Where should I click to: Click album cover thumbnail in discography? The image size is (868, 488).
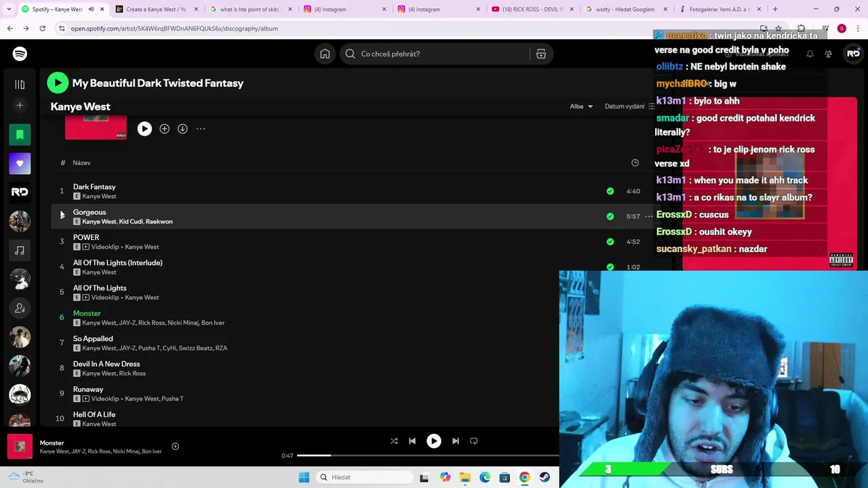[x=96, y=128]
